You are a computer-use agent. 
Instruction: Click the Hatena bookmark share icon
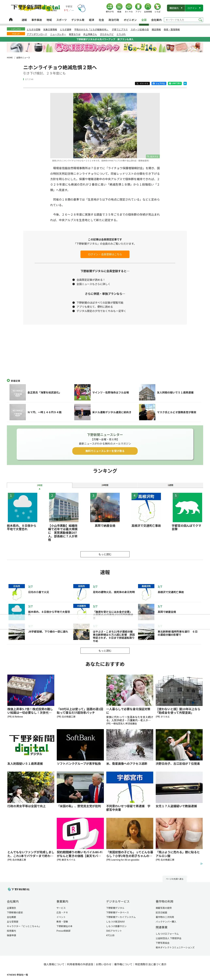pyautogui.click(x=185, y=83)
